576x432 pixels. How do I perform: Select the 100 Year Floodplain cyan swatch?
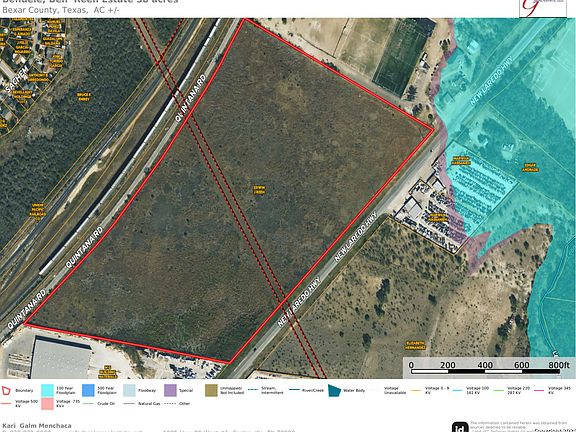[x=47, y=390]
